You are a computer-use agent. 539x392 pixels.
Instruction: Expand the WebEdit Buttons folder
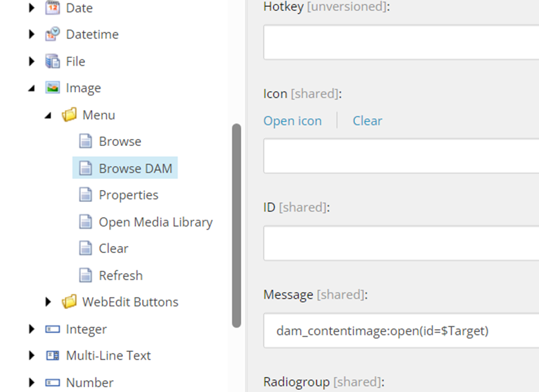(48, 302)
